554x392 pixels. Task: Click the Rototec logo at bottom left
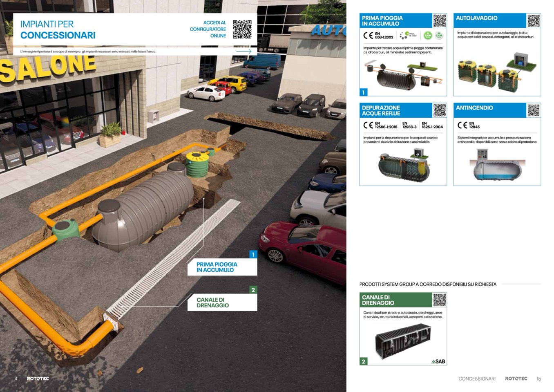[38, 379]
